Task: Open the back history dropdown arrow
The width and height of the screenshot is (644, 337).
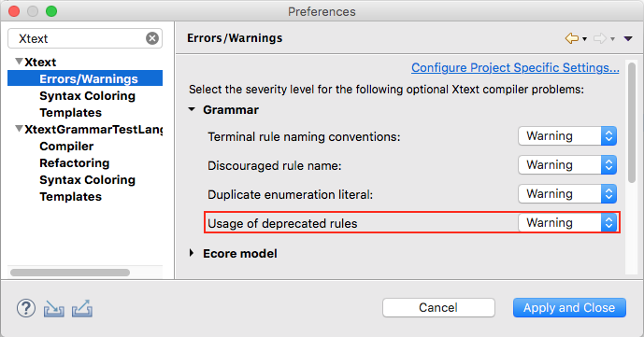Action: [584, 39]
